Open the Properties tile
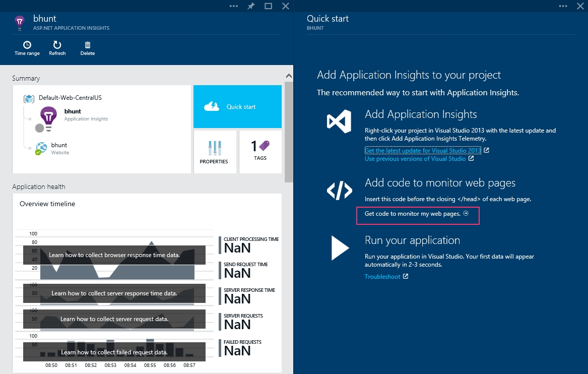The width and height of the screenshot is (588, 374). [214, 152]
